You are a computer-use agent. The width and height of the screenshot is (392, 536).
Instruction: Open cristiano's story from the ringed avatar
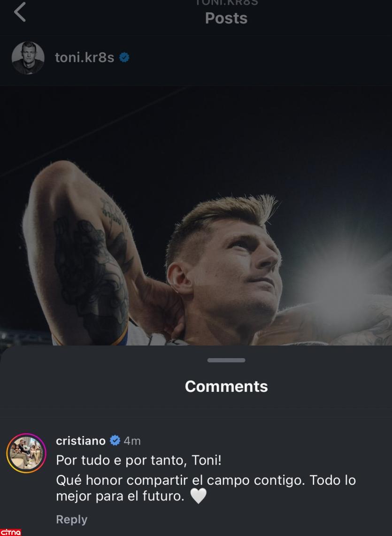click(26, 453)
